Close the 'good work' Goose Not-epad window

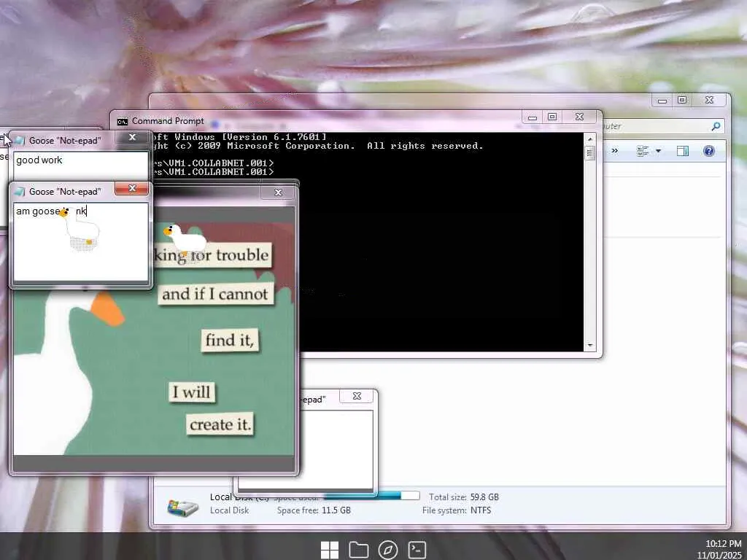(x=133, y=137)
